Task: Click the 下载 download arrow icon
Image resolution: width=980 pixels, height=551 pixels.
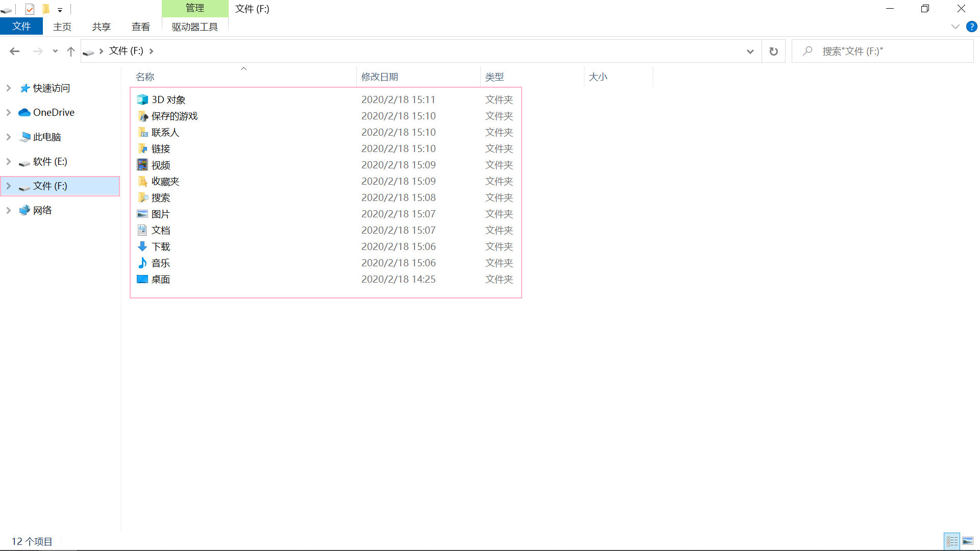Action: (142, 246)
